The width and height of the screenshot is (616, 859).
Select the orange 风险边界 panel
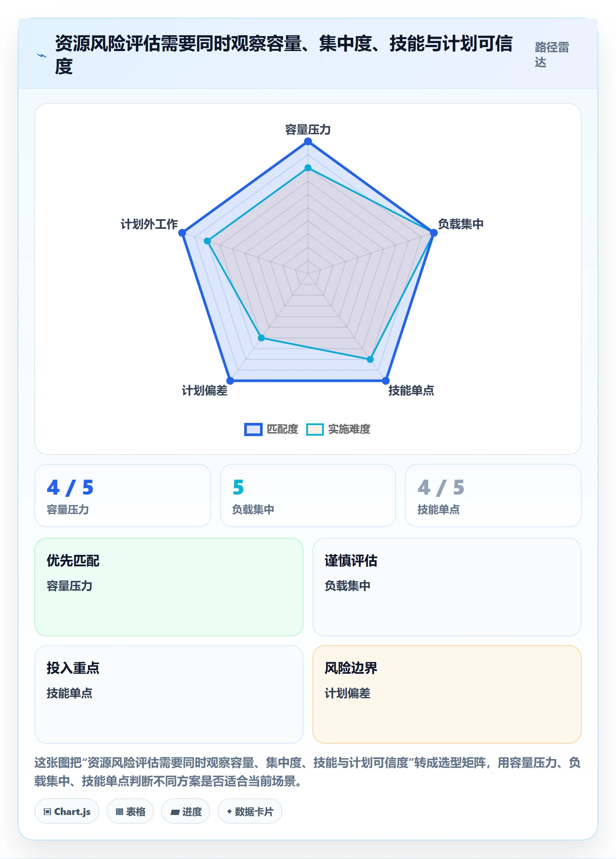click(x=447, y=694)
